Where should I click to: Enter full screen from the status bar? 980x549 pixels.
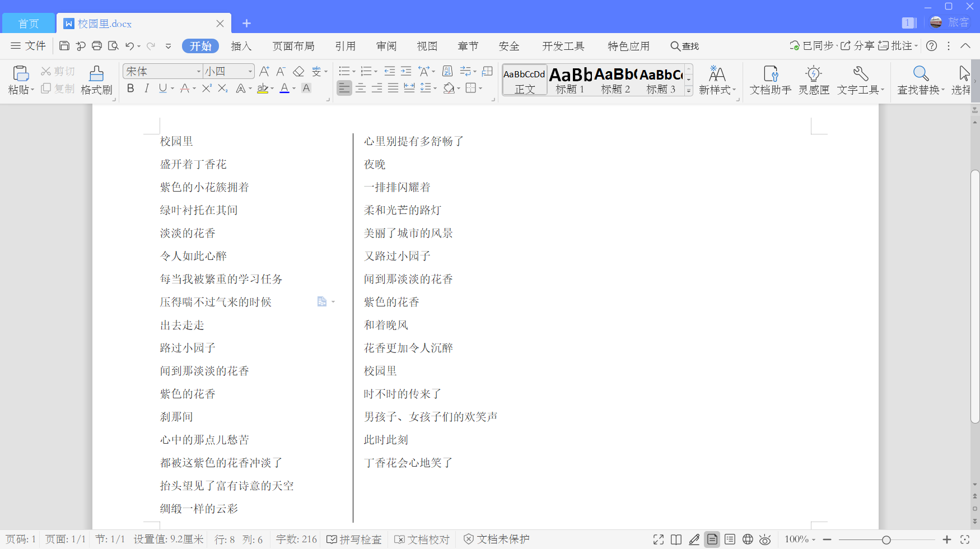tap(658, 539)
